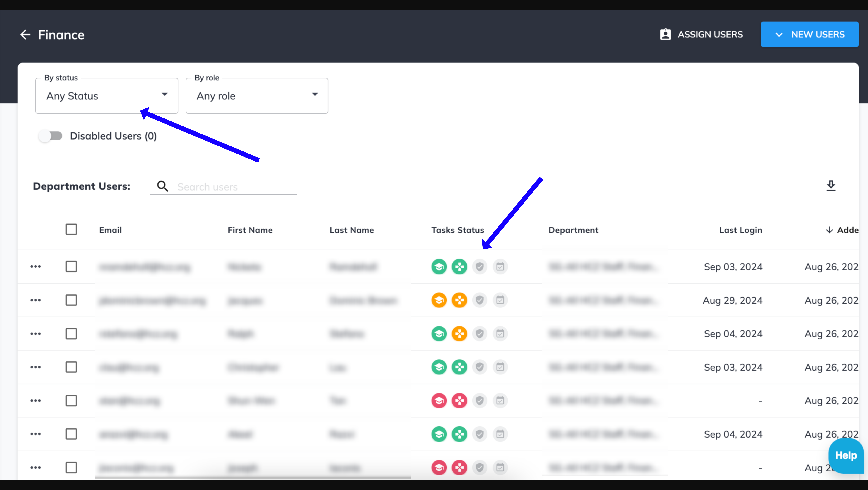This screenshot has width=868, height=490.
Task: Check the select-all checkbox in header
Action: coord(71,229)
